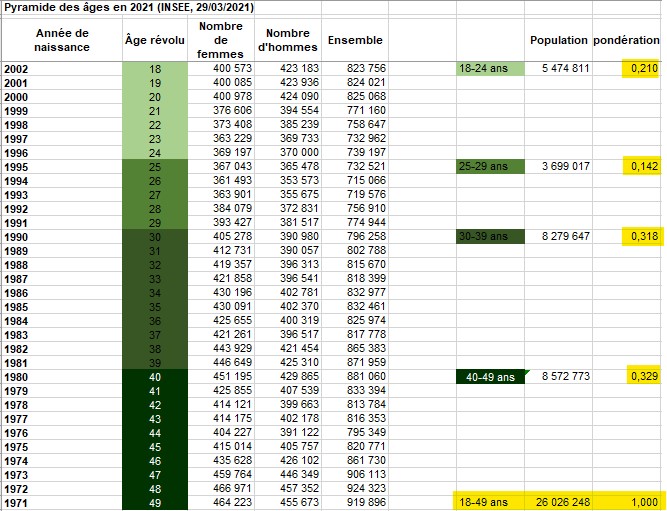Select men count 423 183
667x511 pixels.
(x=288, y=69)
